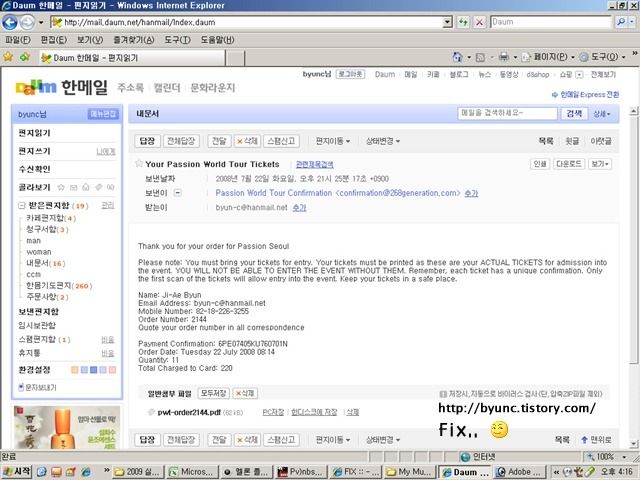Click the 로그아웃 logout button
This screenshot has height=480, width=640.
(x=350, y=74)
